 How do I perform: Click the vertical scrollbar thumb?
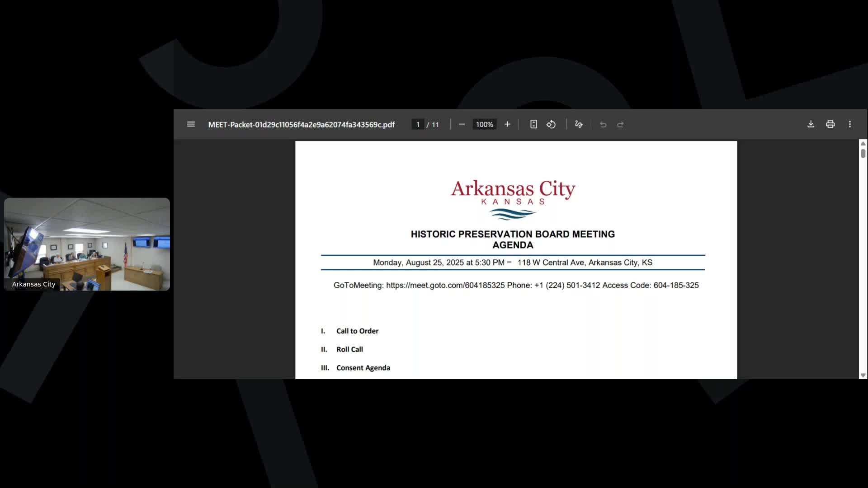click(863, 154)
